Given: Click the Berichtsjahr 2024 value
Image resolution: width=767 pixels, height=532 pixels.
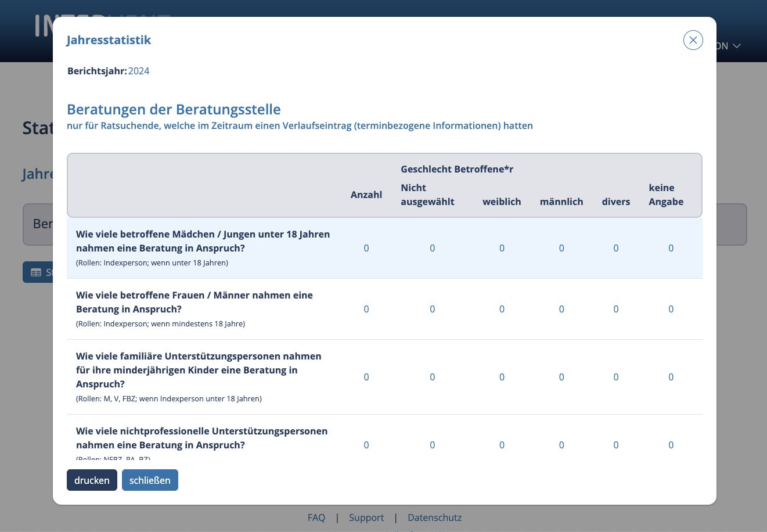Looking at the screenshot, I should [x=139, y=71].
